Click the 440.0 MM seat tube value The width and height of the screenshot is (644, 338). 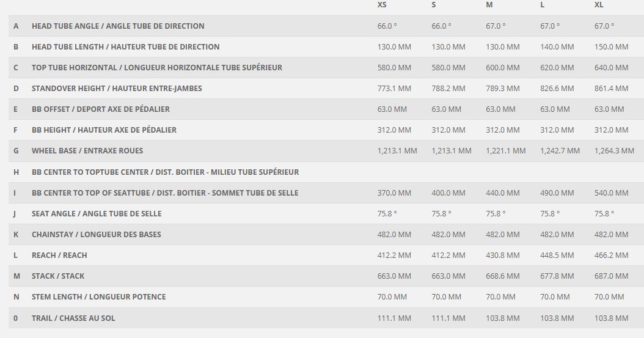tap(503, 193)
